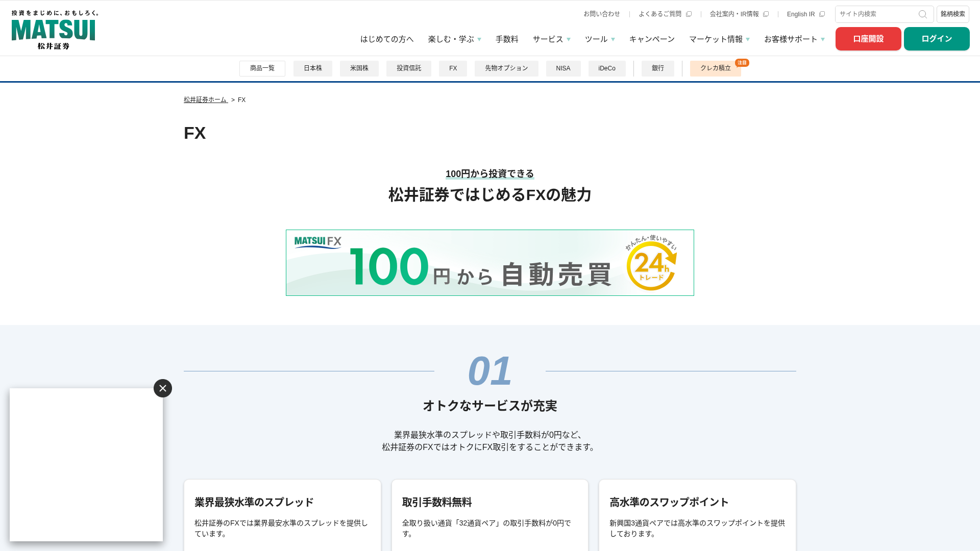Click the red 口座開設 button
Viewport: 980px width, 551px height.
coord(868,39)
